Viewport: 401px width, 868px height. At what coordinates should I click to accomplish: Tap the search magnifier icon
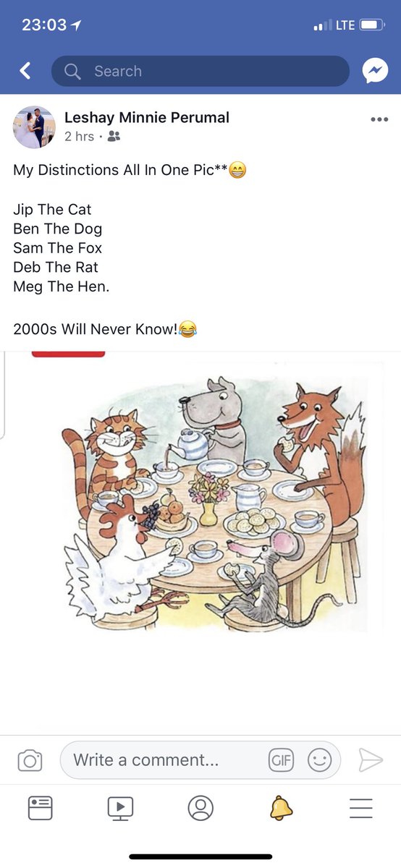tap(72, 71)
